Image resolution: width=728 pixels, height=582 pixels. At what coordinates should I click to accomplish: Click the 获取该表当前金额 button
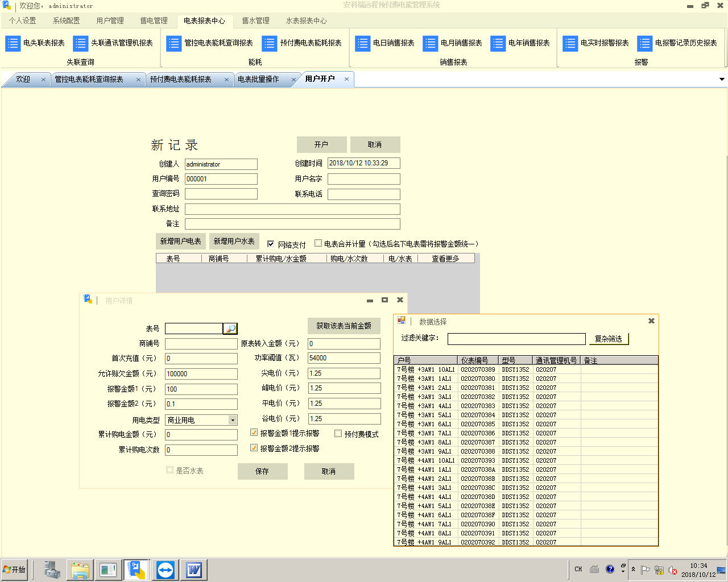(x=344, y=326)
